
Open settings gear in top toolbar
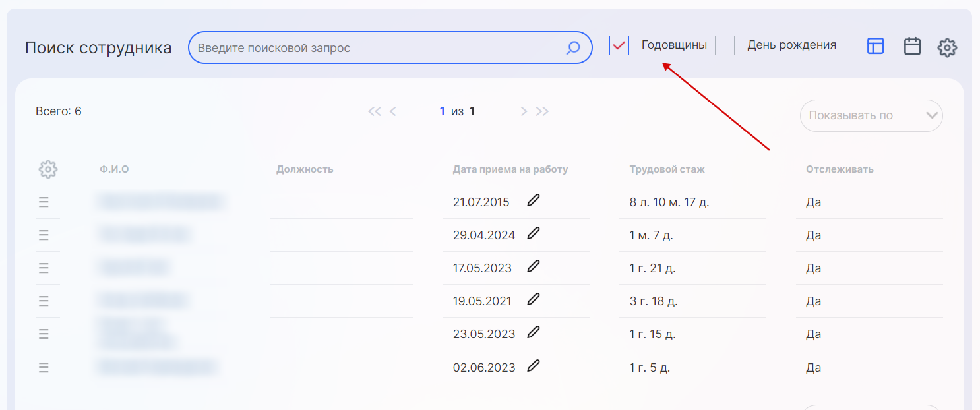pos(947,47)
